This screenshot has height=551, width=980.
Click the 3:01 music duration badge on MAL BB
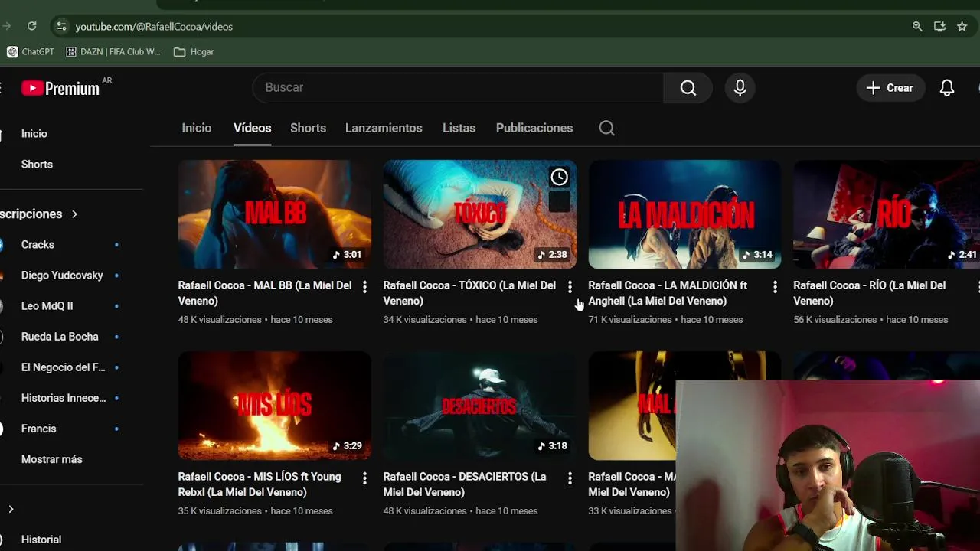tap(347, 255)
